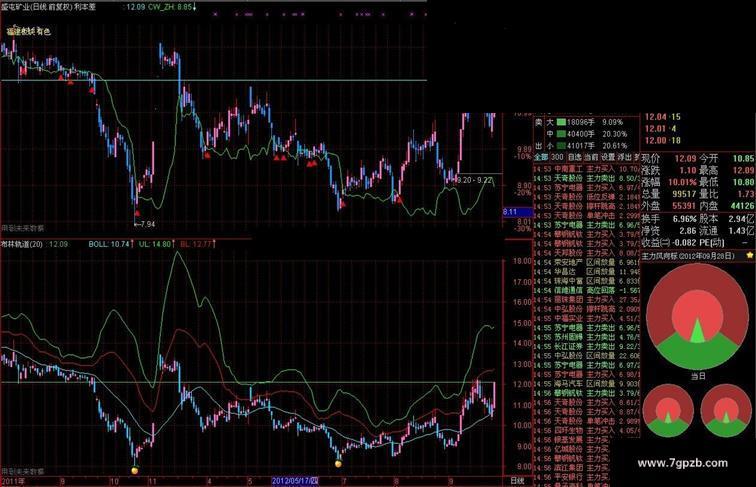Click the yellow coin marker under the October 2011 low
Image resolution: width=756 pixels, height=487 pixels.
point(135,470)
